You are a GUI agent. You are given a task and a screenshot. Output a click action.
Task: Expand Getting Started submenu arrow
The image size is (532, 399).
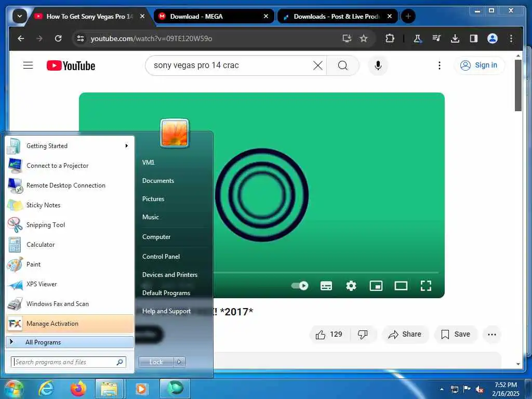(127, 146)
